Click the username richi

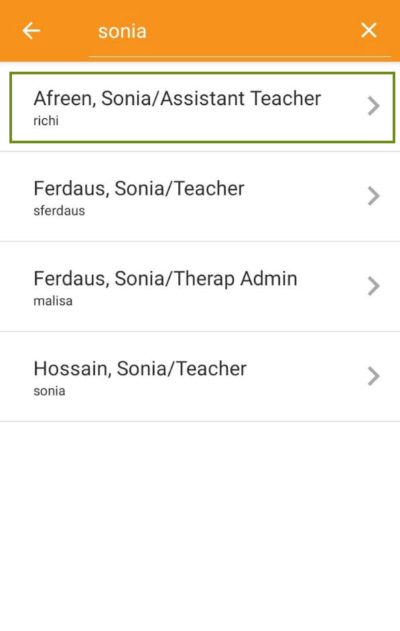(46, 121)
